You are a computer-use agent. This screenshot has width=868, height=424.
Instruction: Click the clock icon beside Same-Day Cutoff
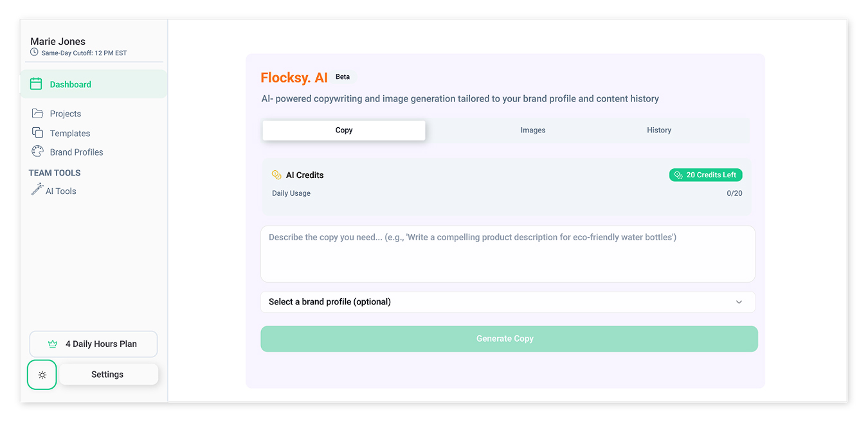(34, 52)
